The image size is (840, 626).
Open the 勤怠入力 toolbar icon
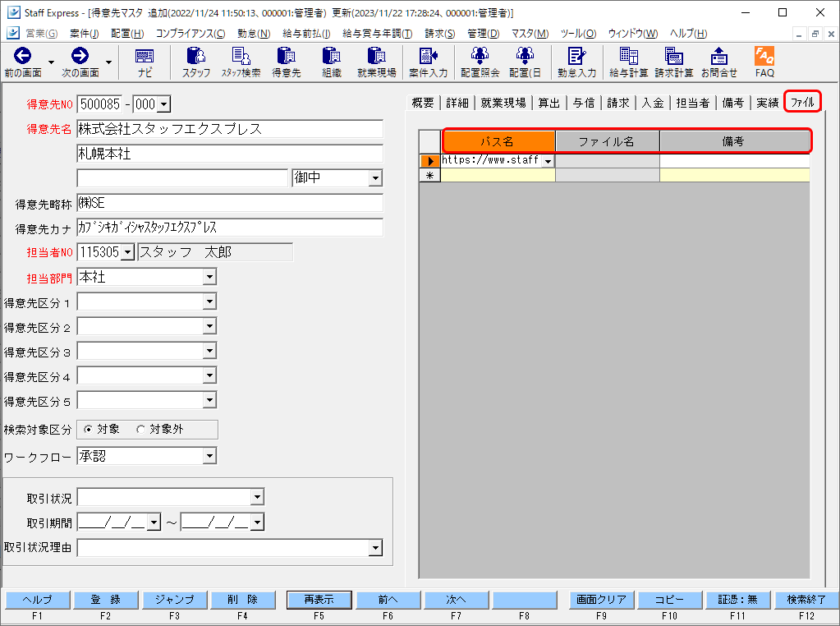pyautogui.click(x=576, y=57)
